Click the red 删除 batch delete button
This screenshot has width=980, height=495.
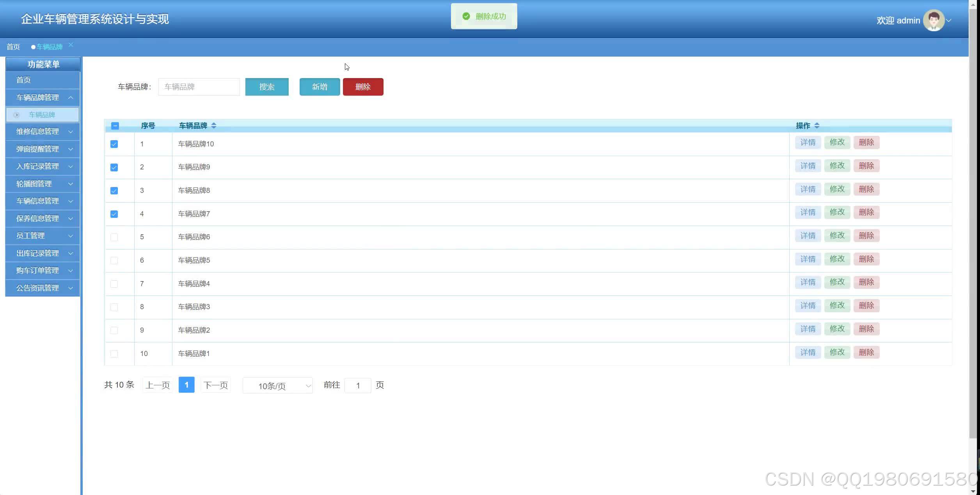tap(363, 87)
